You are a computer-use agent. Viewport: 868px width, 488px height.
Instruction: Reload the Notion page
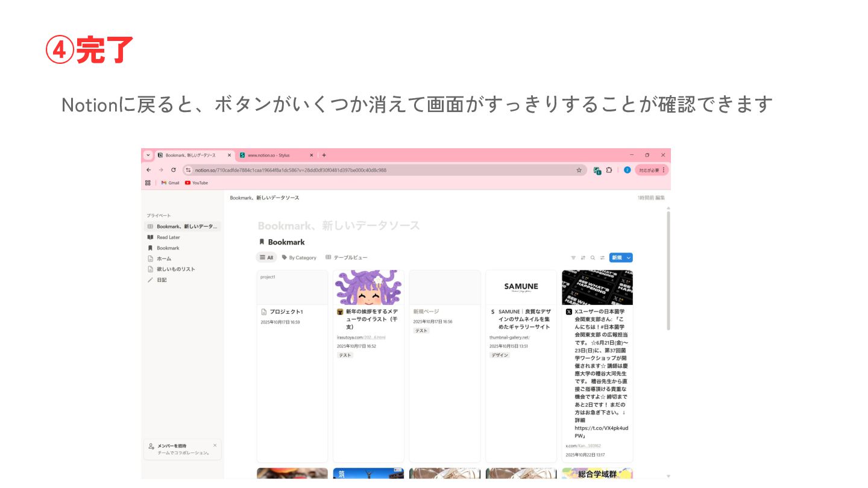coord(174,170)
